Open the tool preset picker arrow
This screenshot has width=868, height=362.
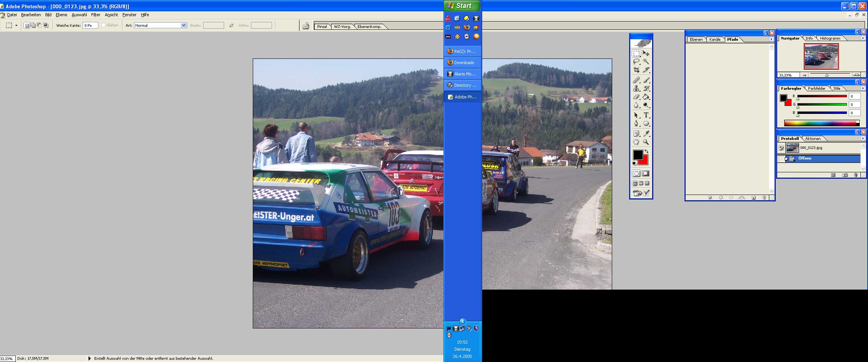(16, 25)
